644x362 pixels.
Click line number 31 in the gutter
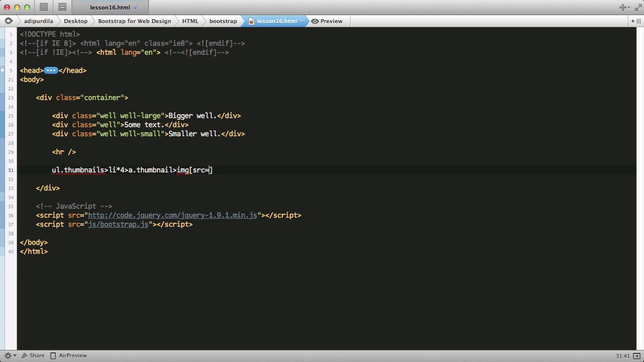(x=11, y=170)
